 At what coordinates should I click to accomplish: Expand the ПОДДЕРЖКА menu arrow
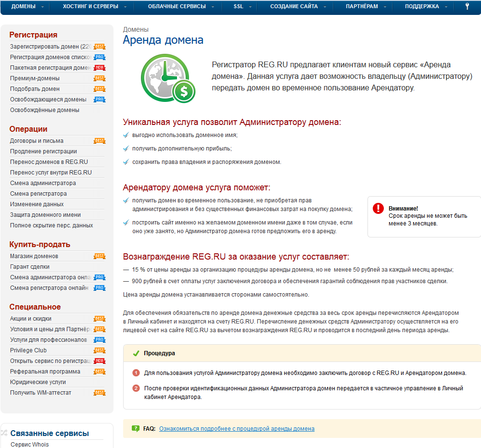[x=446, y=7]
